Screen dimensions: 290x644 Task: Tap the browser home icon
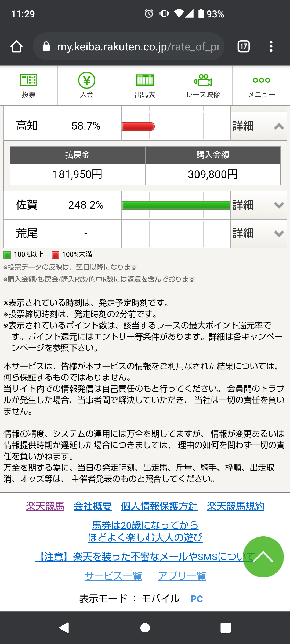[x=17, y=46]
